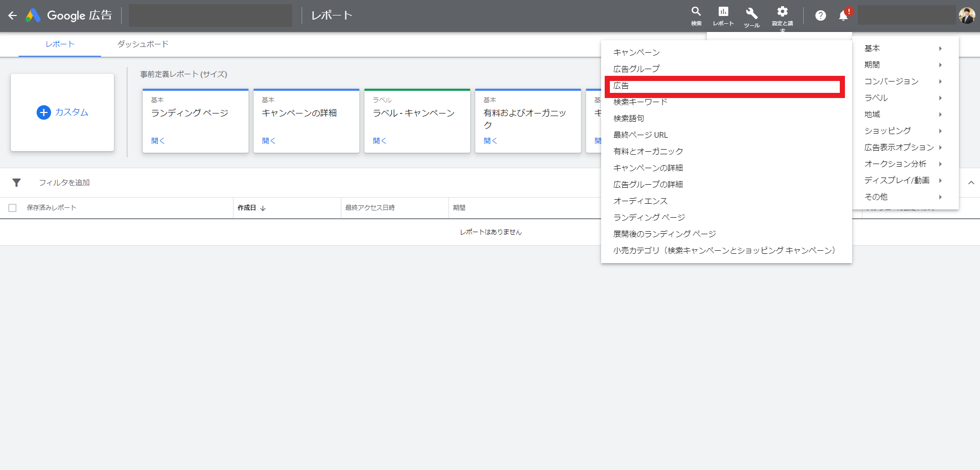Select キャンペーン from the menu
Screen dimensions: 980x470
[x=726, y=53]
